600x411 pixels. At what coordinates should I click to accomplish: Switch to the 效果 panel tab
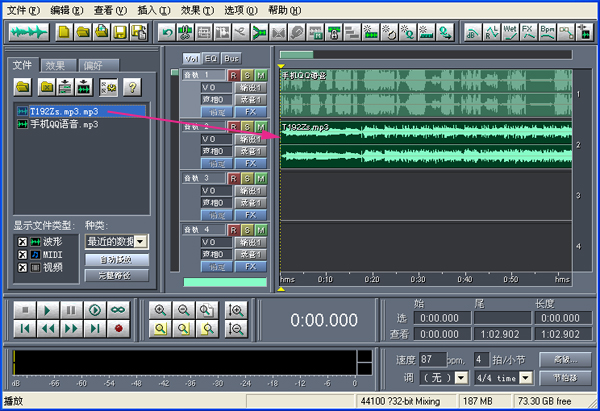pyautogui.click(x=56, y=66)
